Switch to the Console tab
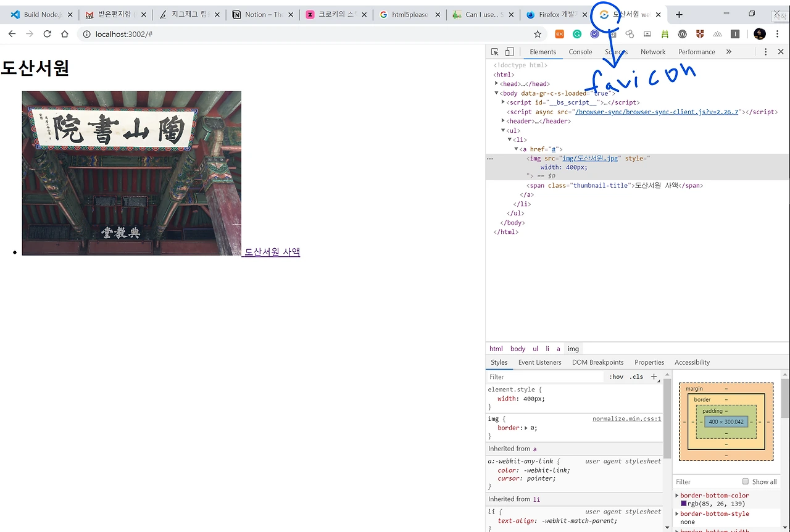The height and width of the screenshot is (532, 790). (x=580, y=52)
